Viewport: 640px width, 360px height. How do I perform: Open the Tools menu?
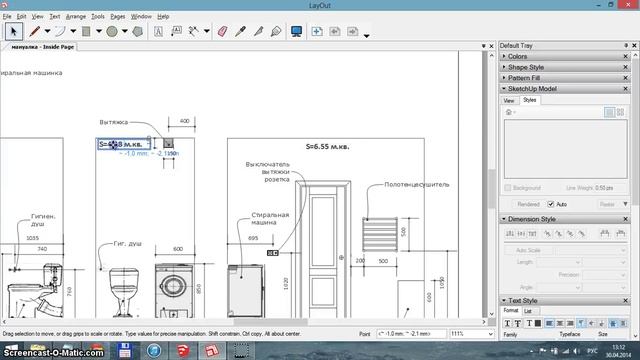tap(98, 16)
